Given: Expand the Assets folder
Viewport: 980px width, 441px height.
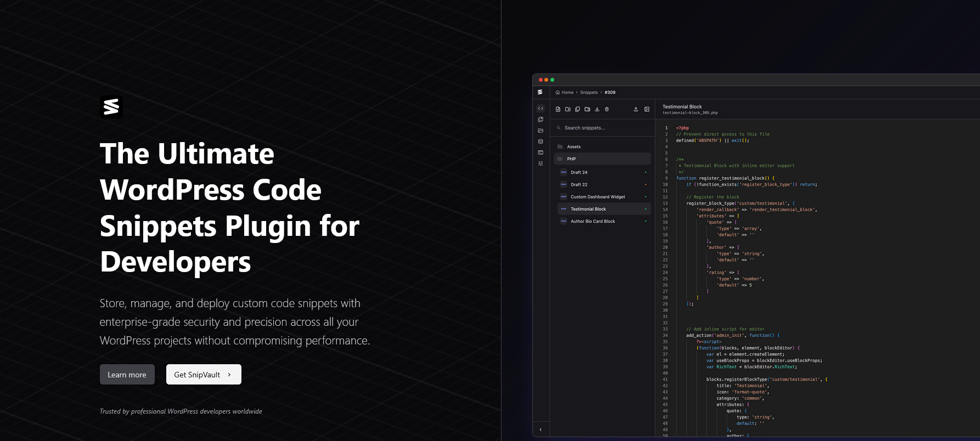Looking at the screenshot, I should (x=602, y=146).
